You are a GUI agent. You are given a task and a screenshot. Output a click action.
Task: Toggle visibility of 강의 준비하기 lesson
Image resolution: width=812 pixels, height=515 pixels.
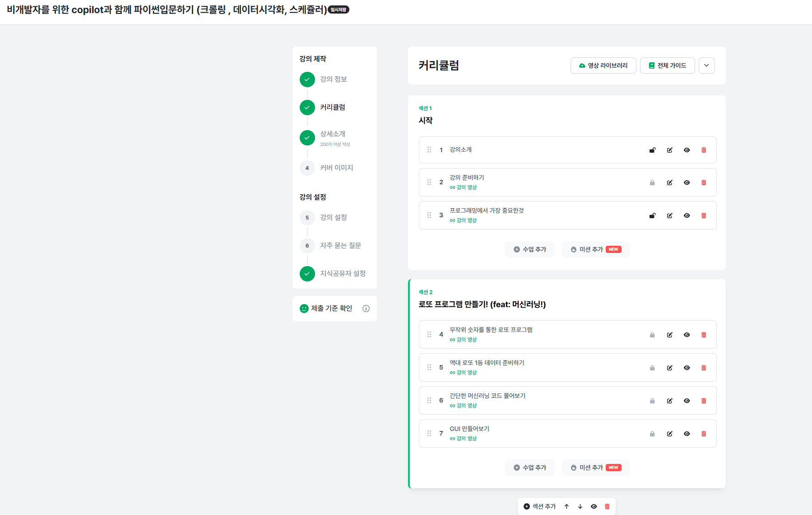tap(687, 183)
